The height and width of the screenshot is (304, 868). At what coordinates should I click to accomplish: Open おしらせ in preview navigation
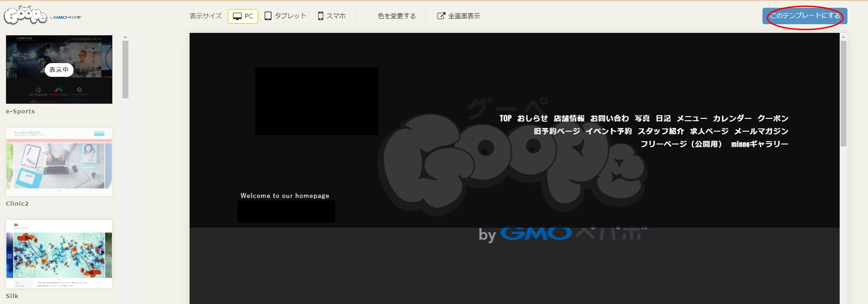pos(532,118)
